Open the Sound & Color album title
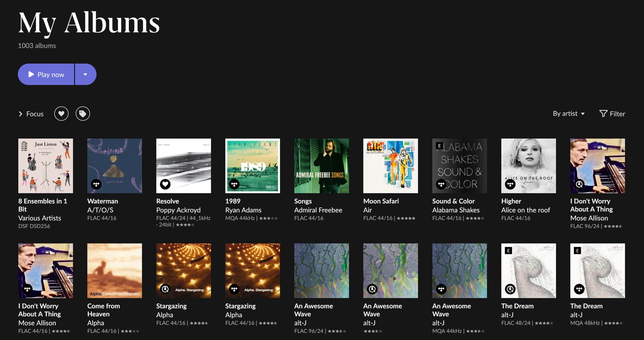This screenshot has width=644, height=340. [453, 201]
